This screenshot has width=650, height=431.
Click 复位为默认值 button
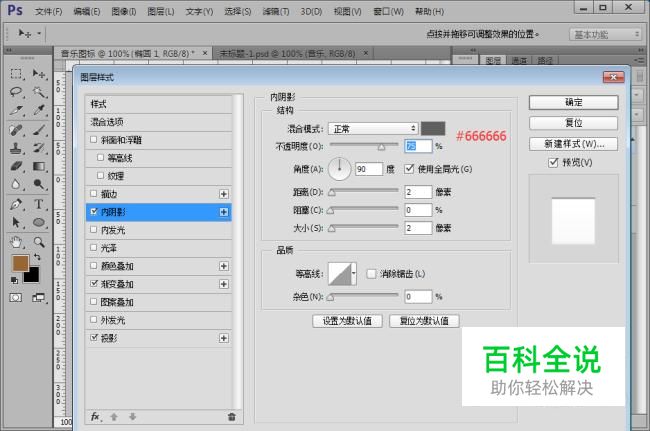tap(424, 321)
